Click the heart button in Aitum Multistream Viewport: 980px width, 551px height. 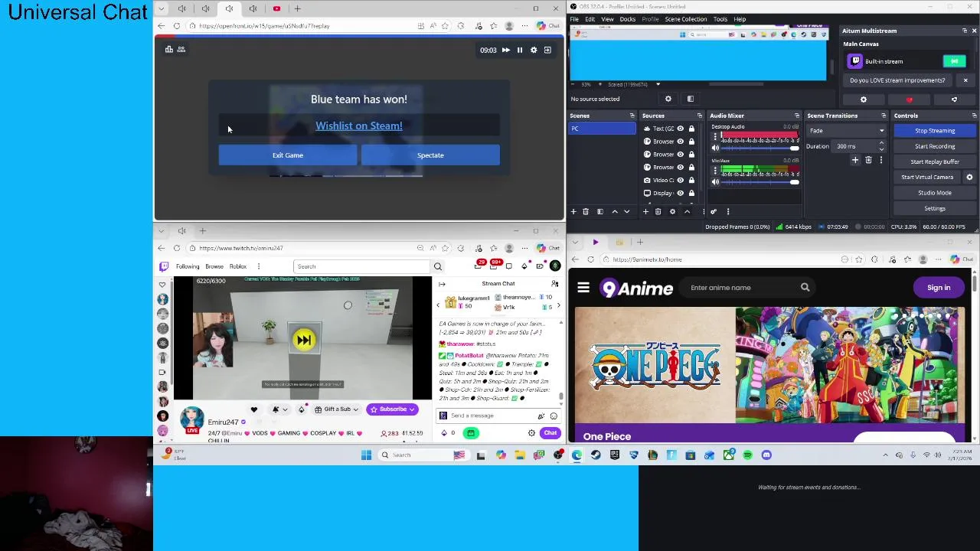910,100
